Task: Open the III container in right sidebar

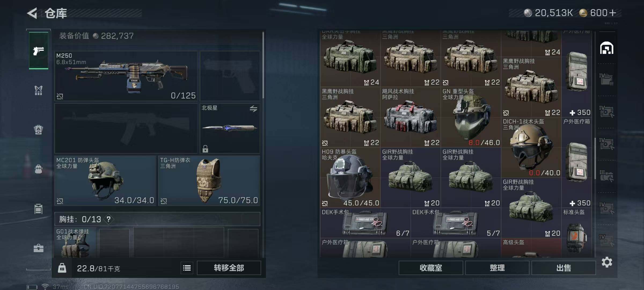Action: click(x=606, y=176)
